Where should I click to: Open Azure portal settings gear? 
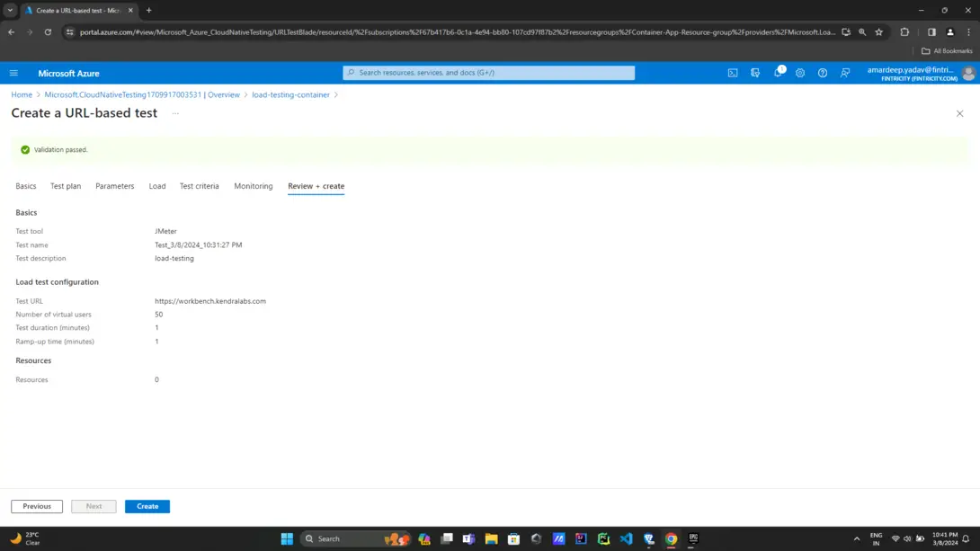pos(800,73)
